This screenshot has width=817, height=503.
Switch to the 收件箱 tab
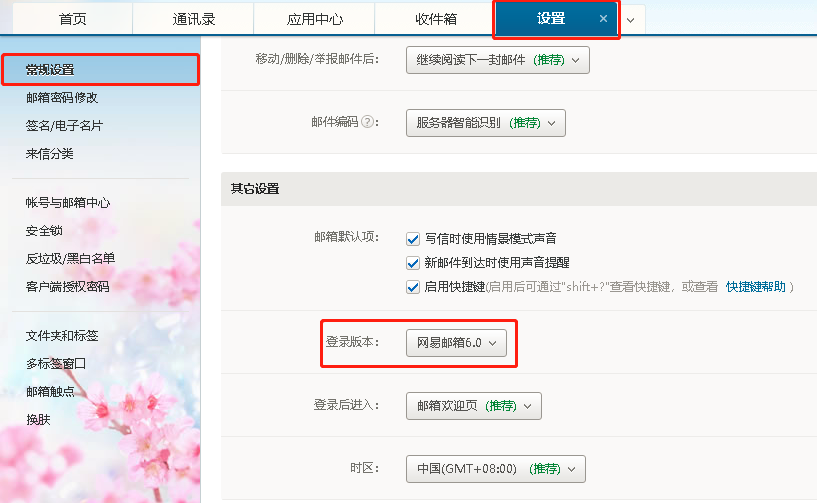click(435, 19)
